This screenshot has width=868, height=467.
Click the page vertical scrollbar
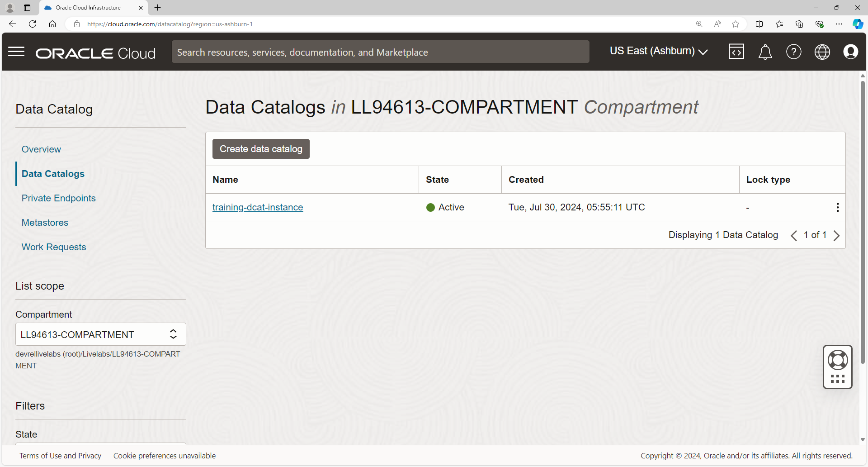point(863,222)
